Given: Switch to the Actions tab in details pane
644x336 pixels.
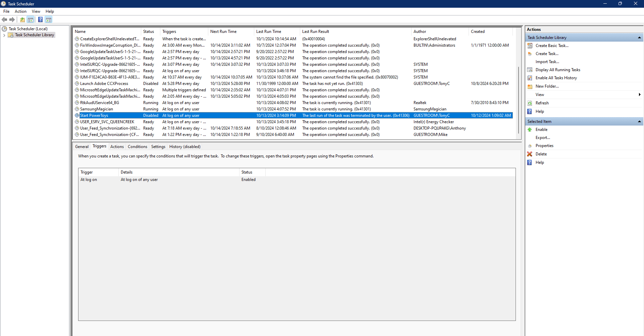Looking at the screenshot, I should (x=117, y=147).
